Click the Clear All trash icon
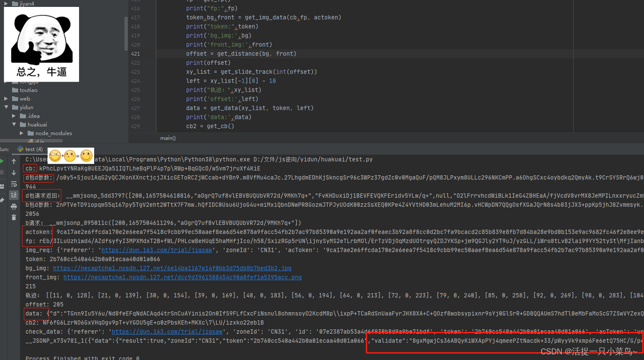Screen dimensions: 644x360 point(14,218)
